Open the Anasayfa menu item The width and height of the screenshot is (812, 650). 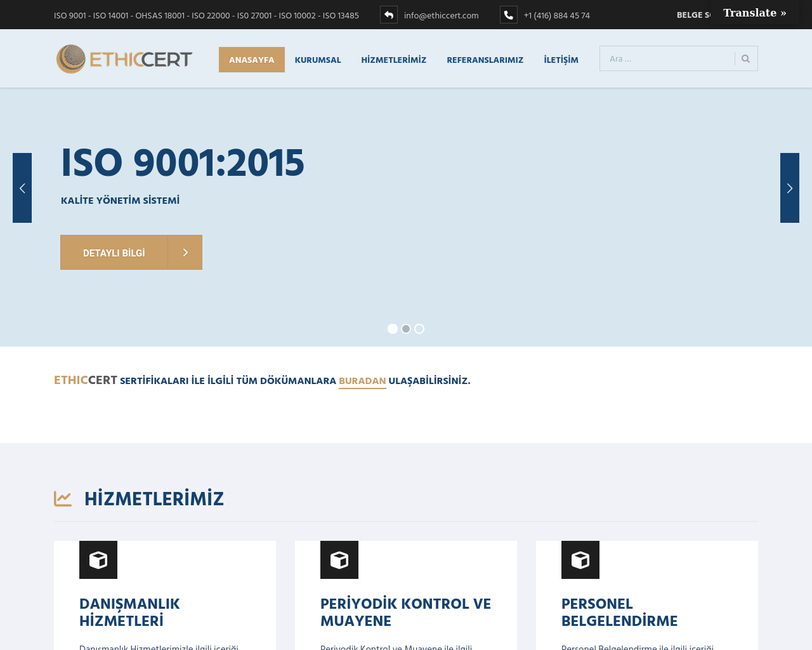[252, 60]
